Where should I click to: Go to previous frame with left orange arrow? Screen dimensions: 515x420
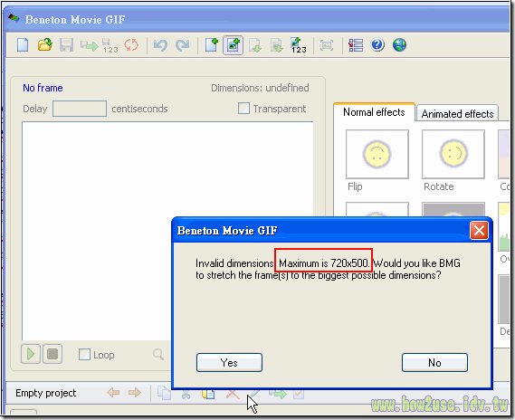point(113,393)
